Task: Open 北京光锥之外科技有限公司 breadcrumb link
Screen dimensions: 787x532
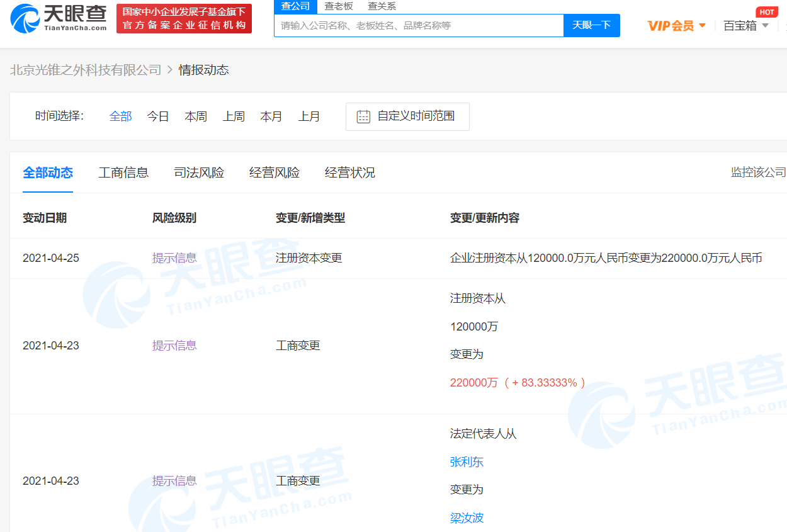Action: [x=86, y=70]
